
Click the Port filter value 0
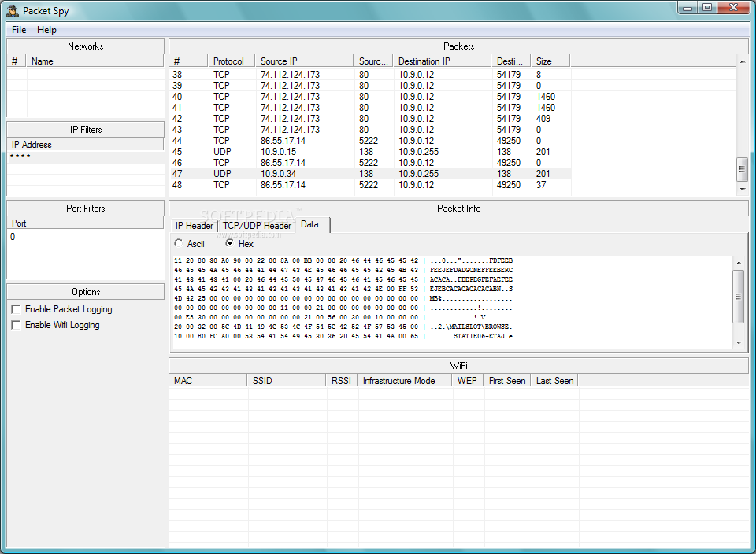tap(86, 237)
